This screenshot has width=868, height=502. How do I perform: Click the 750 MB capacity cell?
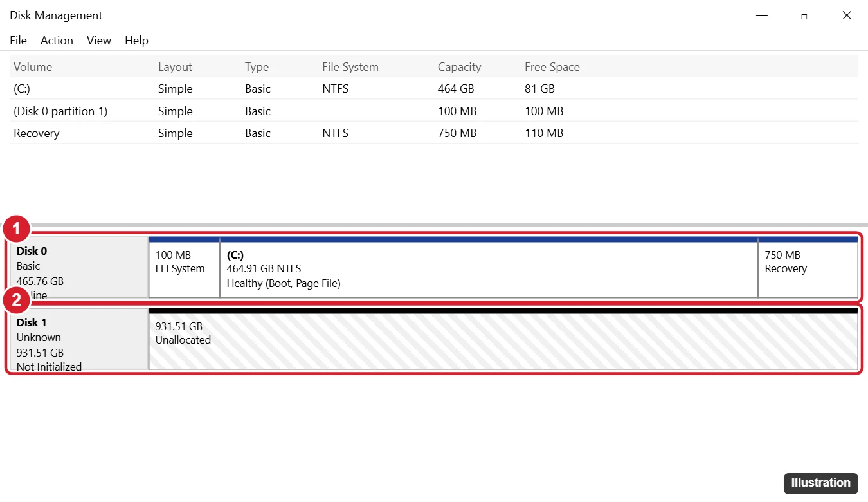457,133
